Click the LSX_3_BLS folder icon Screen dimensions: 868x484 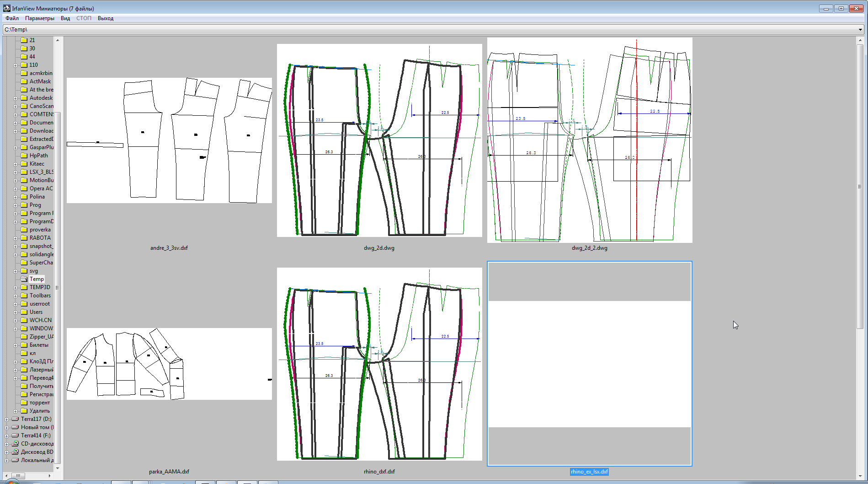pos(24,172)
